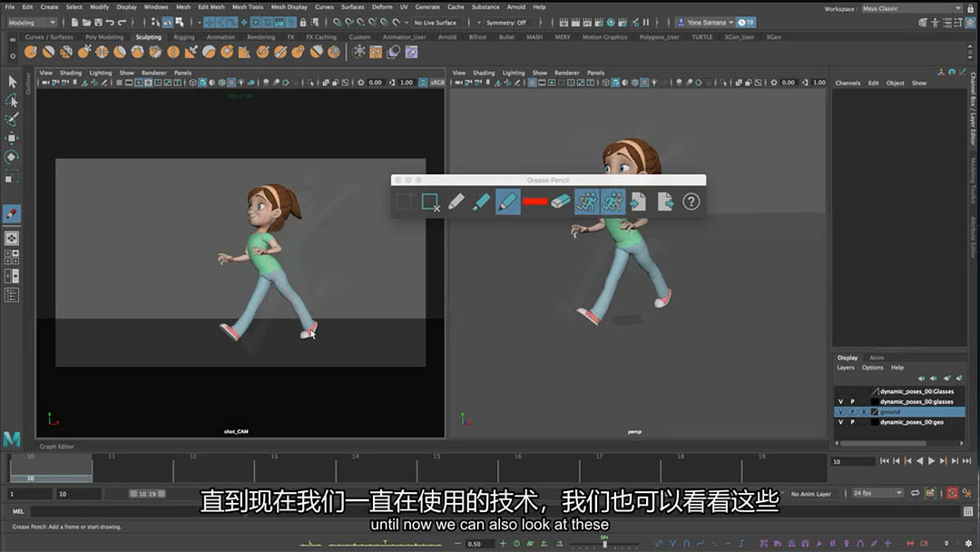Click the Single Perspective layout icon

[11, 238]
